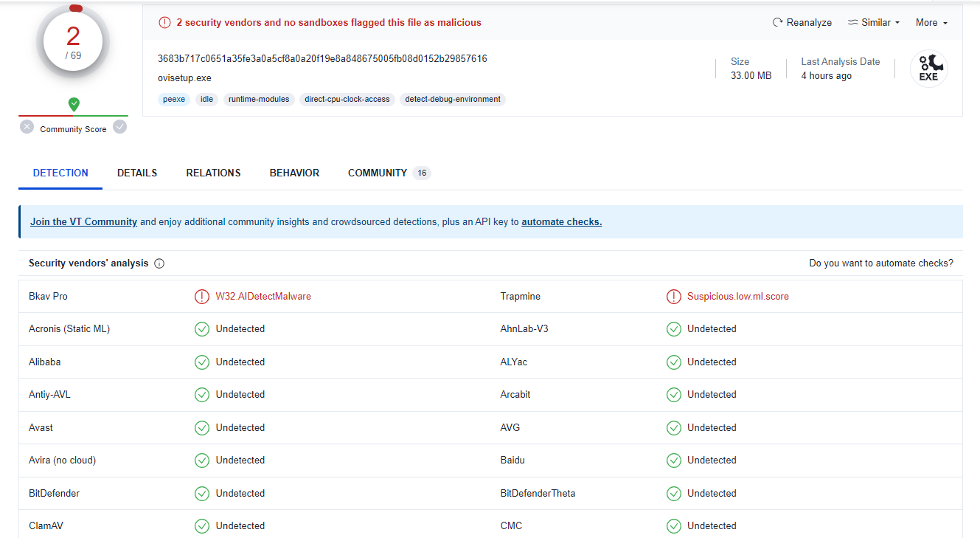
Task: Select the idle tag
Action: click(x=207, y=100)
